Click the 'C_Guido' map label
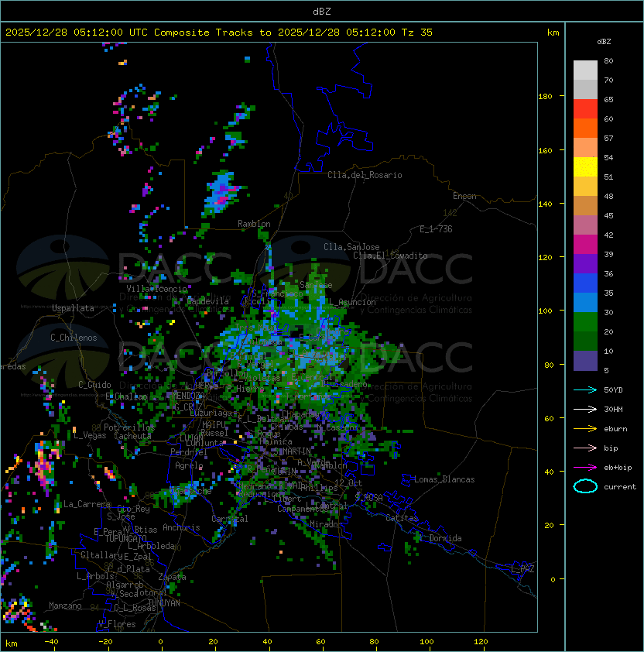The height and width of the screenshot is (652, 644). 94,385
